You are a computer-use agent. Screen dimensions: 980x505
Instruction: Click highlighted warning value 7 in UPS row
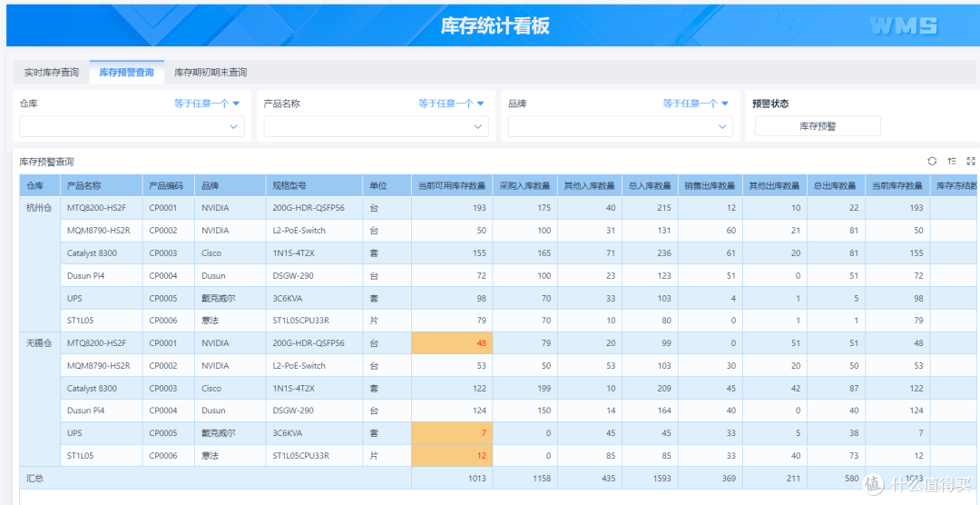point(452,433)
